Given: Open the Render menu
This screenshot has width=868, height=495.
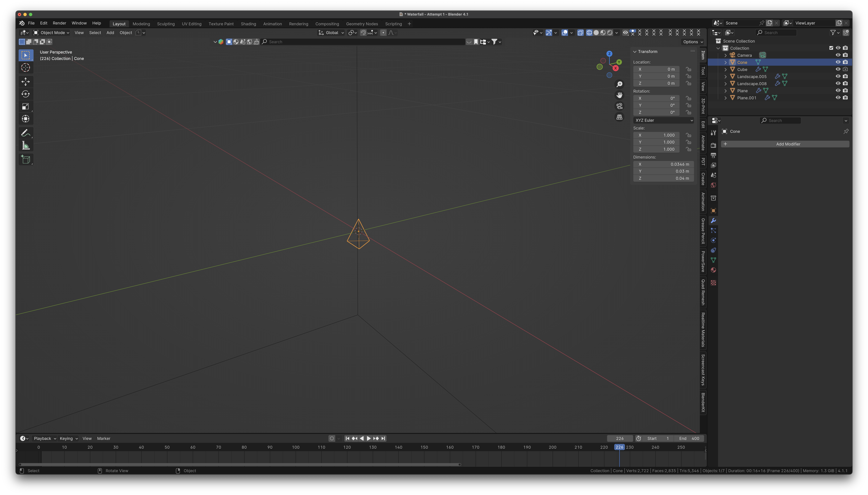Looking at the screenshot, I should click(x=60, y=23).
